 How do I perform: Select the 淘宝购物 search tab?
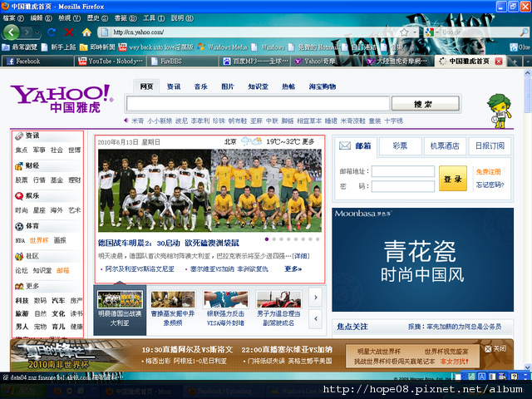322,86
